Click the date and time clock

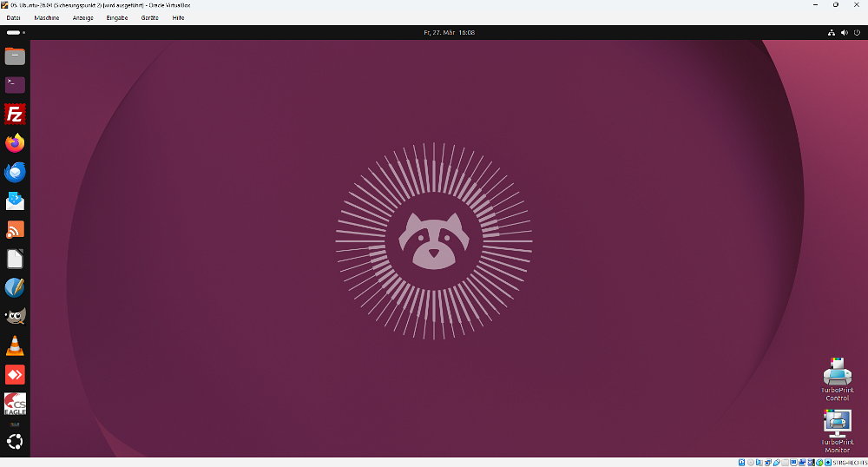pos(449,33)
